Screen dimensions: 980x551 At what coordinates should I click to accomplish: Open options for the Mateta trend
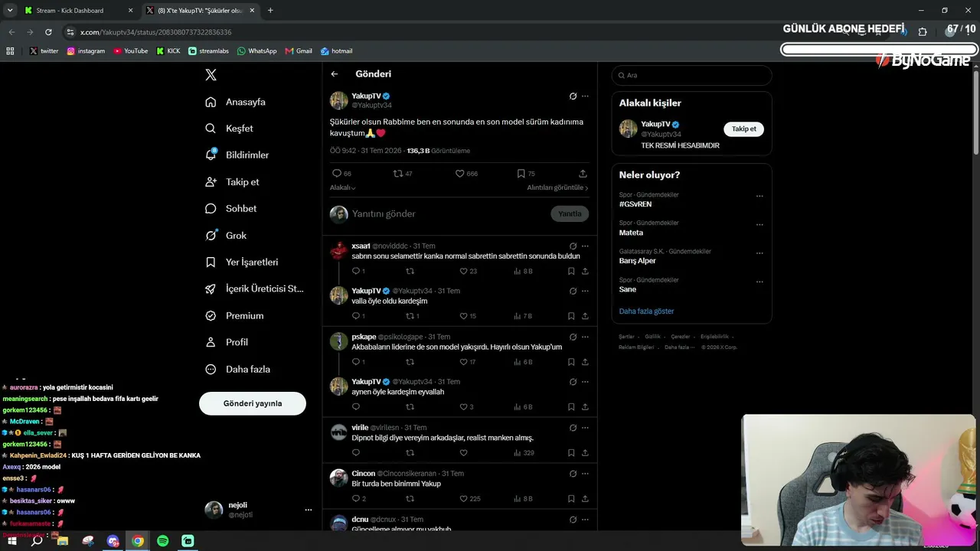pos(759,225)
